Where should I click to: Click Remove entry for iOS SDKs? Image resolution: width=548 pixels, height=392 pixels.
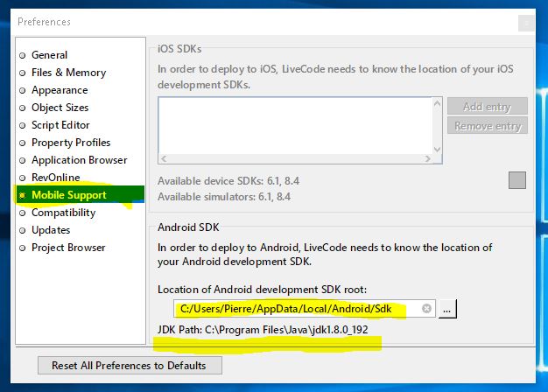(488, 125)
